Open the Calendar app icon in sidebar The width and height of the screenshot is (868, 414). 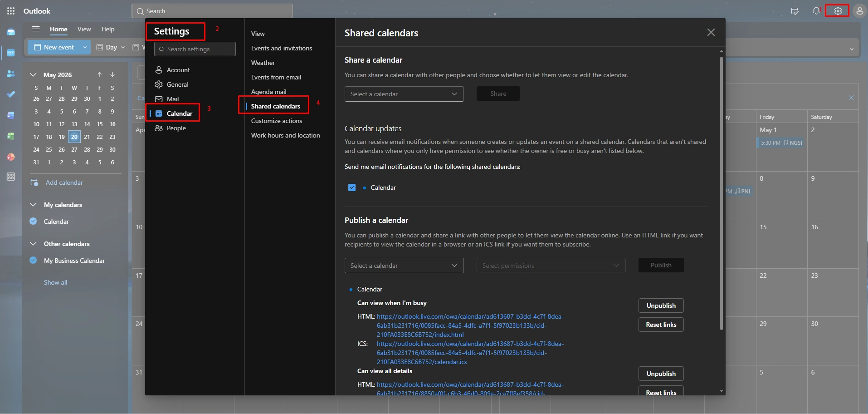click(11, 53)
